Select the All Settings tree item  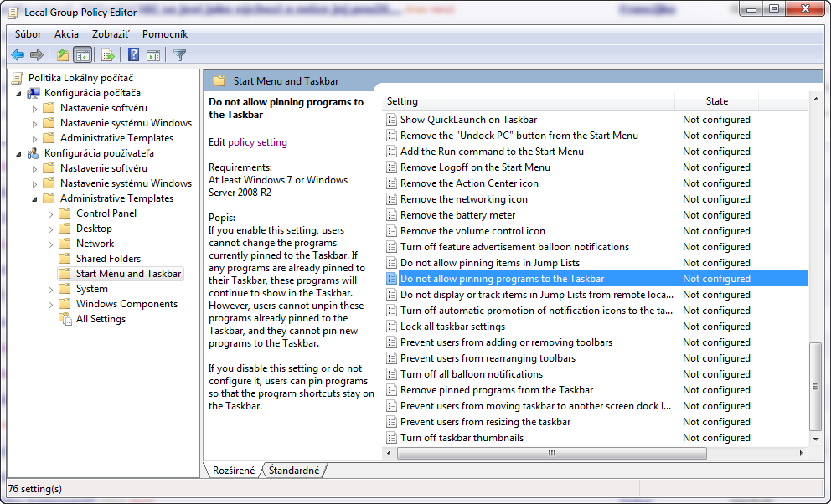[101, 319]
